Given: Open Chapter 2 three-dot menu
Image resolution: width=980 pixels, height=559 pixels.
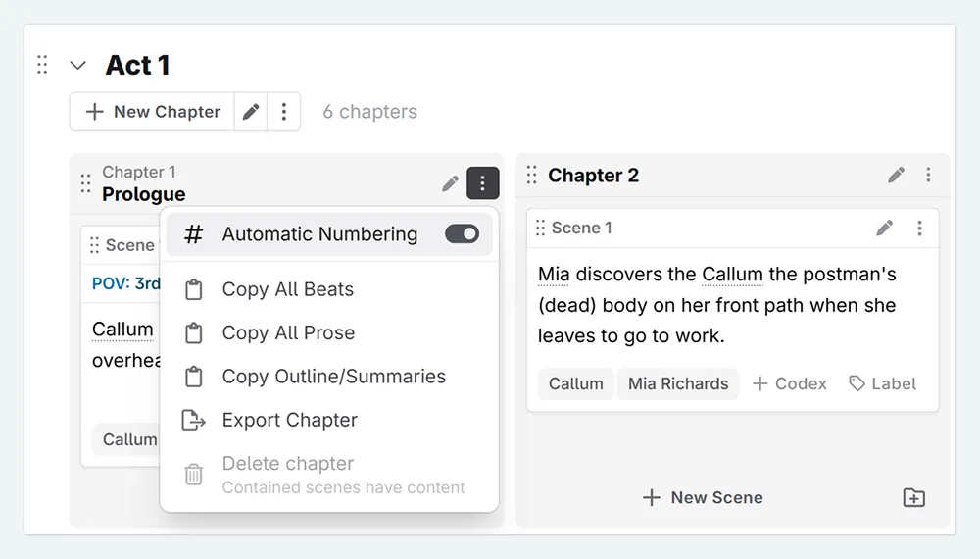Looking at the screenshot, I should (x=928, y=176).
